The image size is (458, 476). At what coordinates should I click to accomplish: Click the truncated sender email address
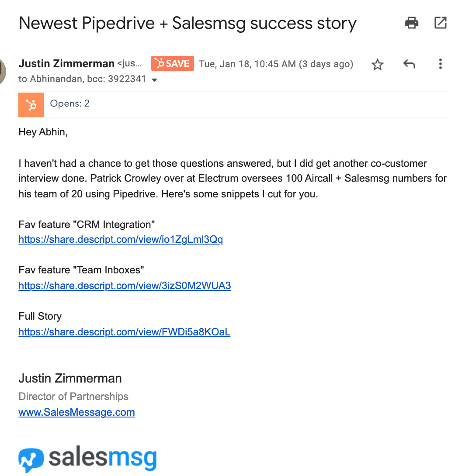click(130, 63)
